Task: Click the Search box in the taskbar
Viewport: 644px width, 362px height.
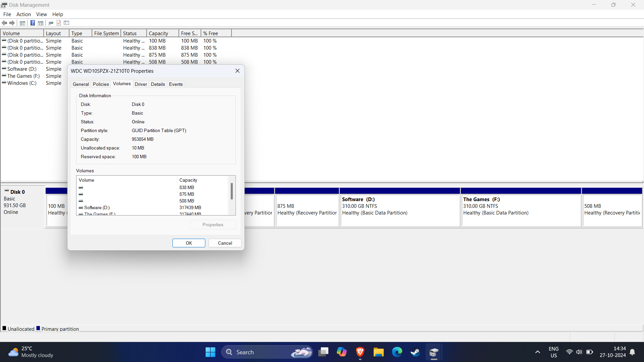Action: (x=262, y=352)
